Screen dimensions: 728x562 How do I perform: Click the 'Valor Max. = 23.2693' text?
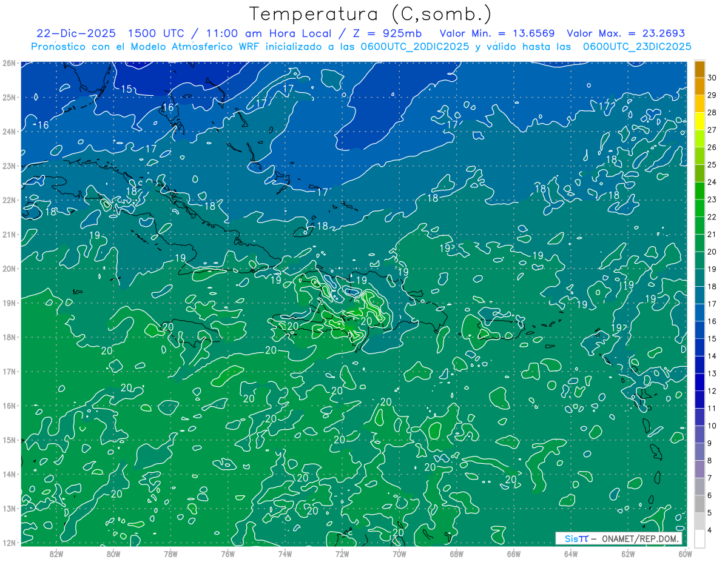point(626,33)
